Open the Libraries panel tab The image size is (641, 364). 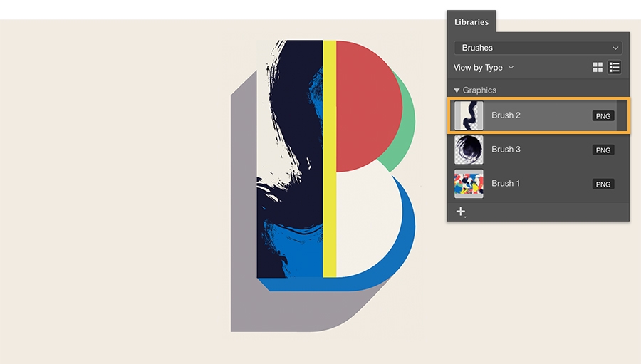point(471,21)
